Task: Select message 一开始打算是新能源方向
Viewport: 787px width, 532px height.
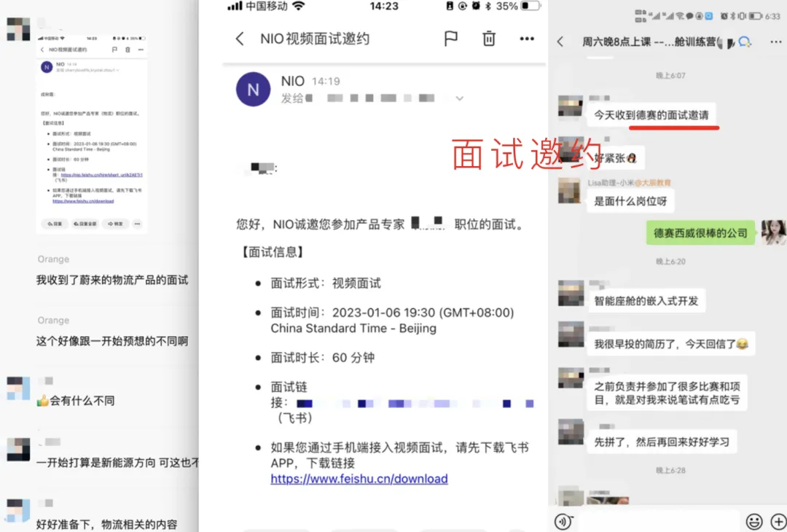Action: 117,463
